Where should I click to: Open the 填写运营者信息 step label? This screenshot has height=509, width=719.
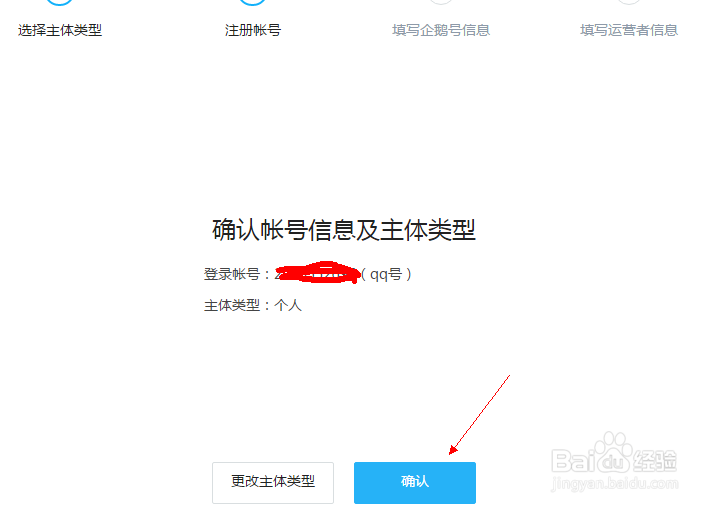(629, 30)
